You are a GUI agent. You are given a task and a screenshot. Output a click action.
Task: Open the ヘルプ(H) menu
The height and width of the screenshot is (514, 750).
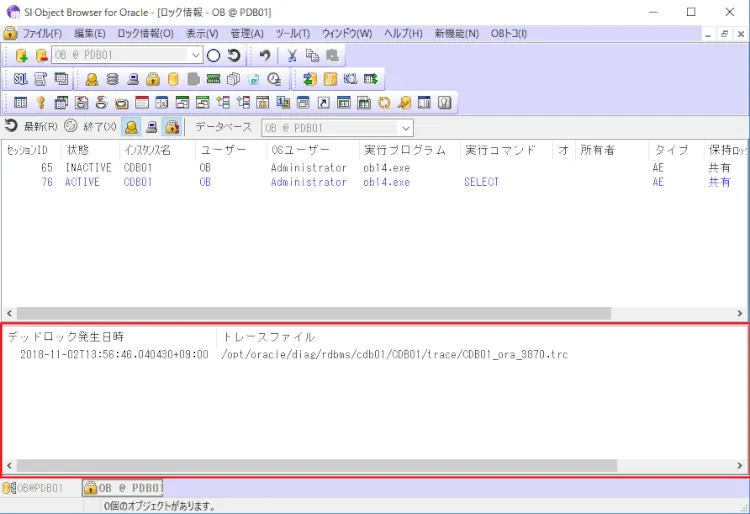tap(403, 33)
